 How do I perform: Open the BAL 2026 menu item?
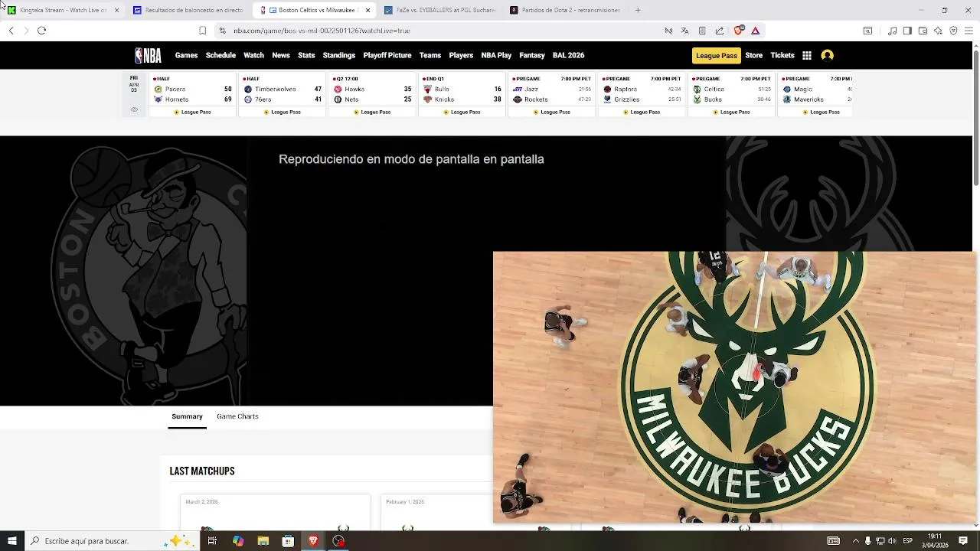pos(568,55)
